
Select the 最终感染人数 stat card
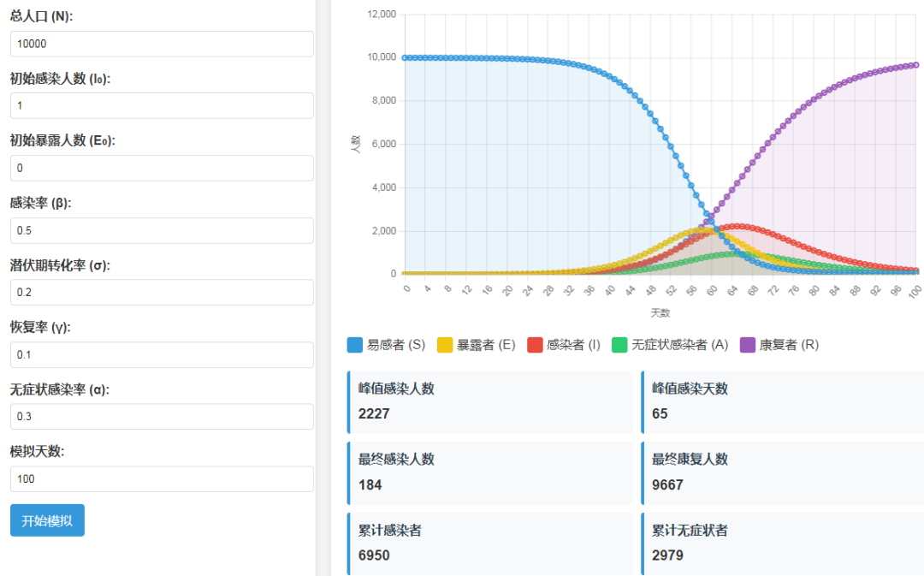coord(490,472)
